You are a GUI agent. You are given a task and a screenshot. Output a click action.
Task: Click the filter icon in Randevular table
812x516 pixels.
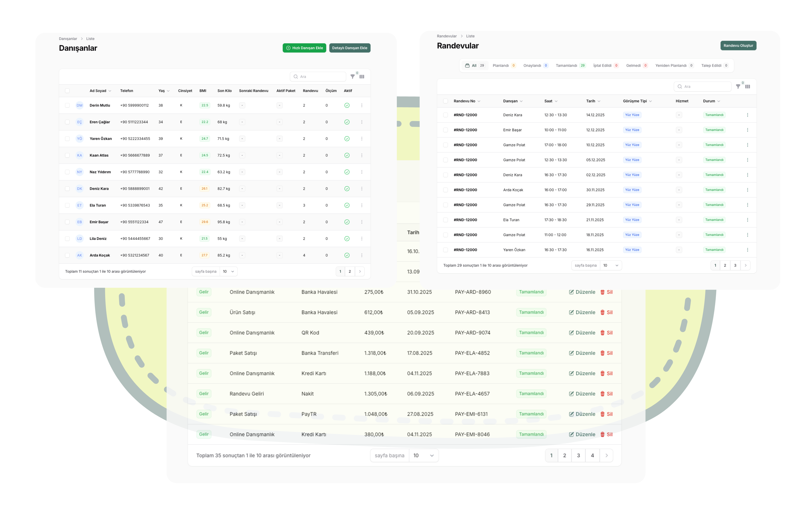(738, 87)
